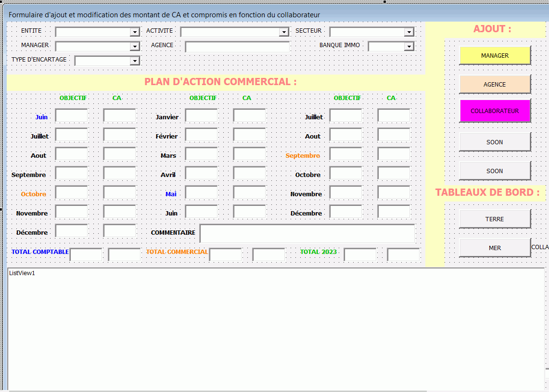Select the blue Mai month label
The height and width of the screenshot is (392, 549).
(x=171, y=194)
